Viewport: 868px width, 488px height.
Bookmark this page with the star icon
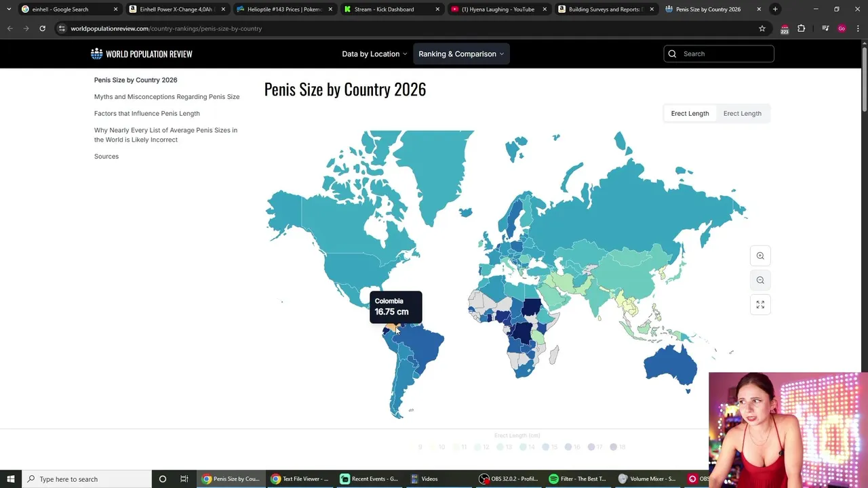coord(762,28)
